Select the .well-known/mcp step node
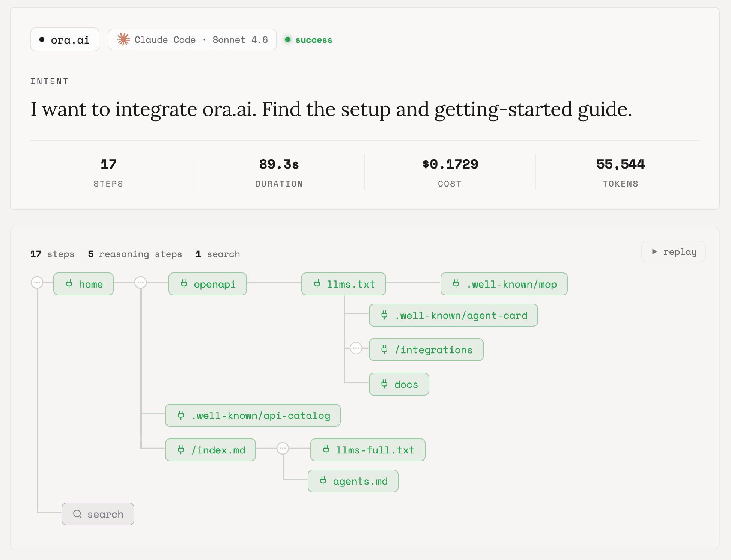731x560 pixels. click(504, 284)
